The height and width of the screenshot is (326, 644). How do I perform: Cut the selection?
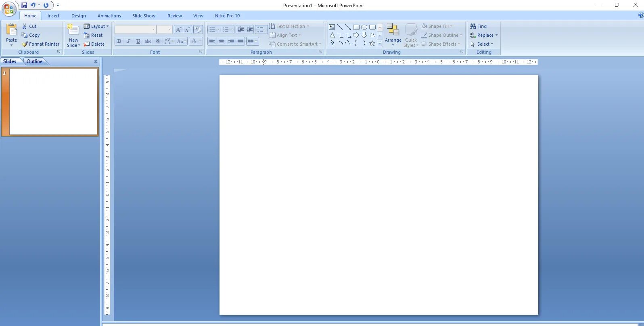tap(29, 26)
